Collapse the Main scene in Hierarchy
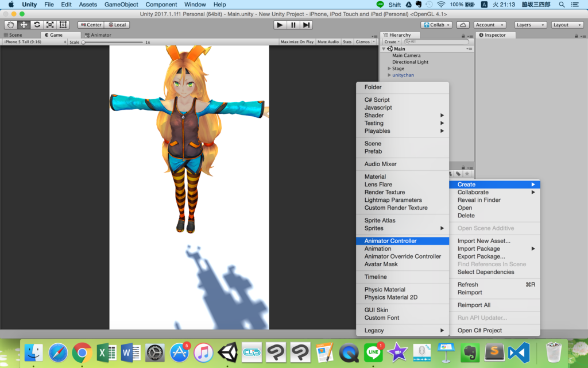 coord(384,49)
